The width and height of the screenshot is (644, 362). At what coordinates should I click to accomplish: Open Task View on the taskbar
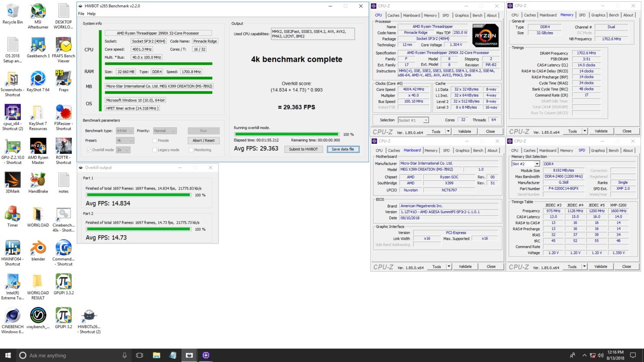point(140,355)
